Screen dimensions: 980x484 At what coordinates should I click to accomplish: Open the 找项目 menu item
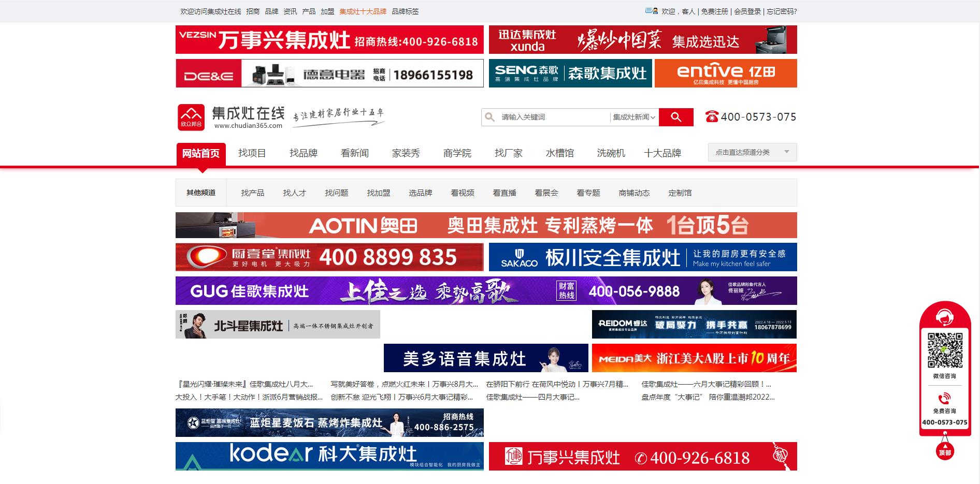252,153
